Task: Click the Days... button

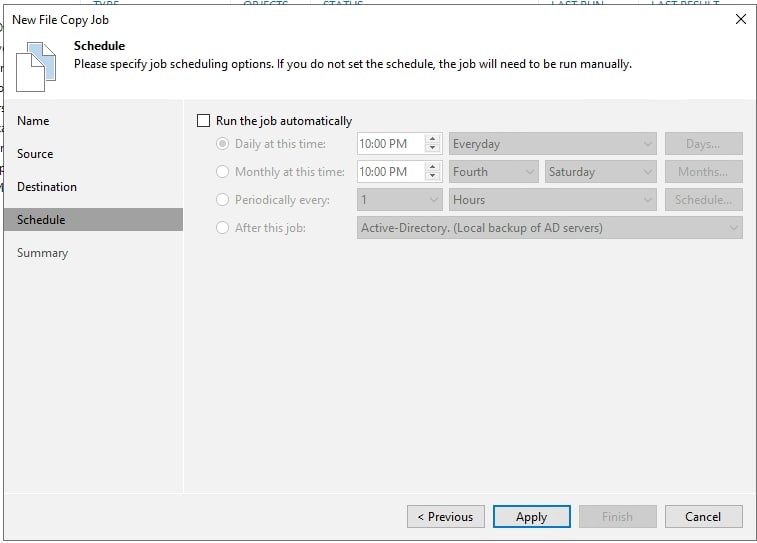Action: (703, 144)
